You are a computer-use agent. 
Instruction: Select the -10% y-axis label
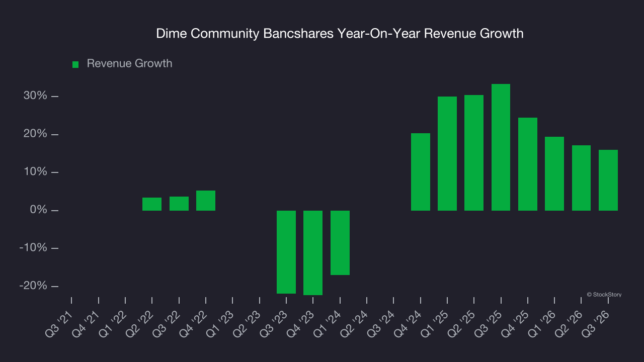pos(32,248)
